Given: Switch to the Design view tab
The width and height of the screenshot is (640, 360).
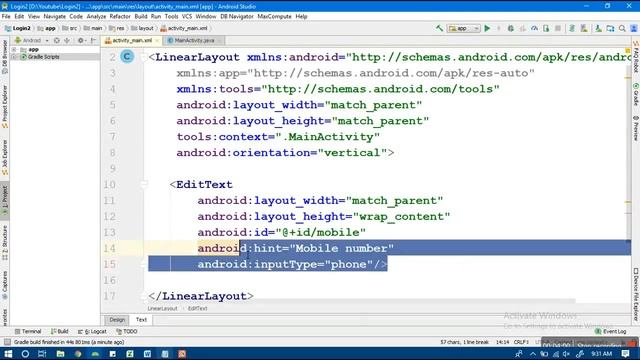Looking at the screenshot, I should (x=117, y=320).
